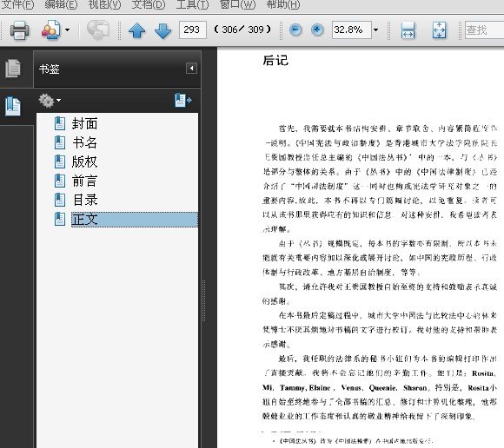This screenshot has height=448, width=504.
Task: Select the 前言 bookmark
Action: click(x=84, y=181)
